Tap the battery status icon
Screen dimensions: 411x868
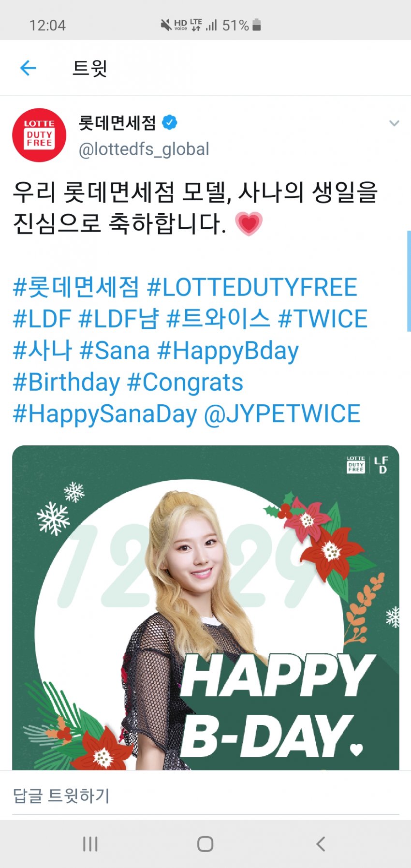coord(257,25)
